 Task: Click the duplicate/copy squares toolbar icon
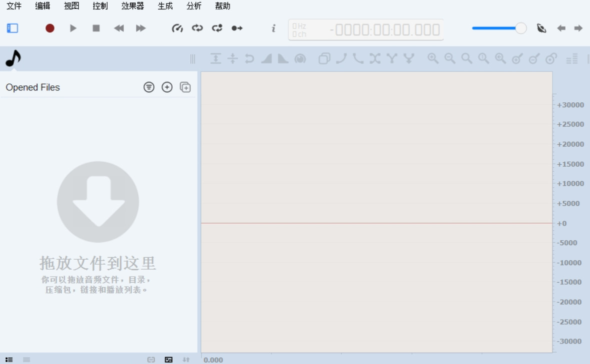[x=324, y=58]
